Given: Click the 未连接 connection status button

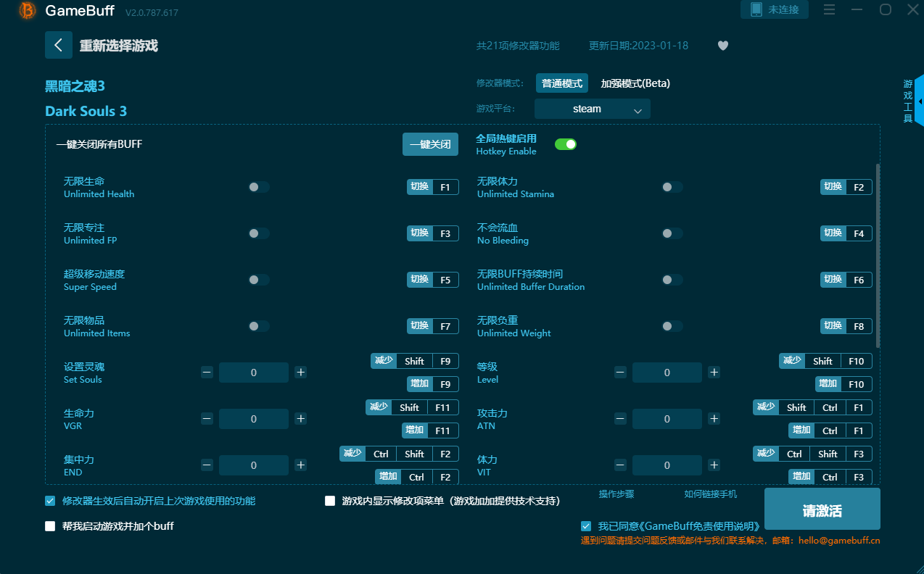Looking at the screenshot, I should 775,9.
